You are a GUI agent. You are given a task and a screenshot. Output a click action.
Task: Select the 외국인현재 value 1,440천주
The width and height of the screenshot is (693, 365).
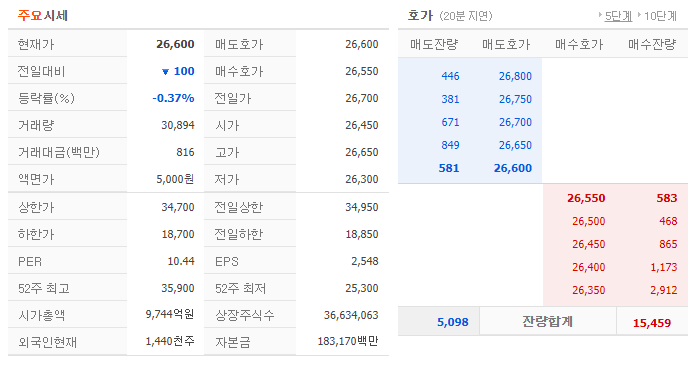[x=170, y=342]
